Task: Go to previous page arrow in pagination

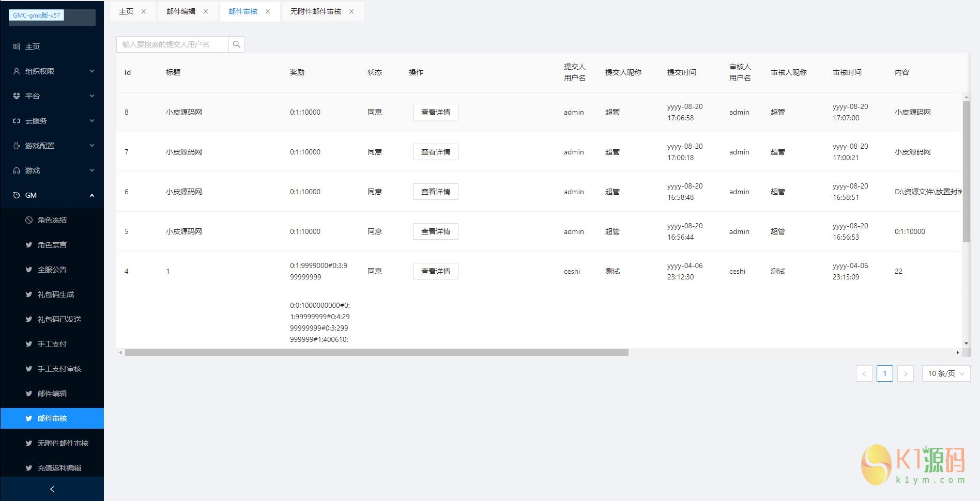Action: pyautogui.click(x=864, y=373)
